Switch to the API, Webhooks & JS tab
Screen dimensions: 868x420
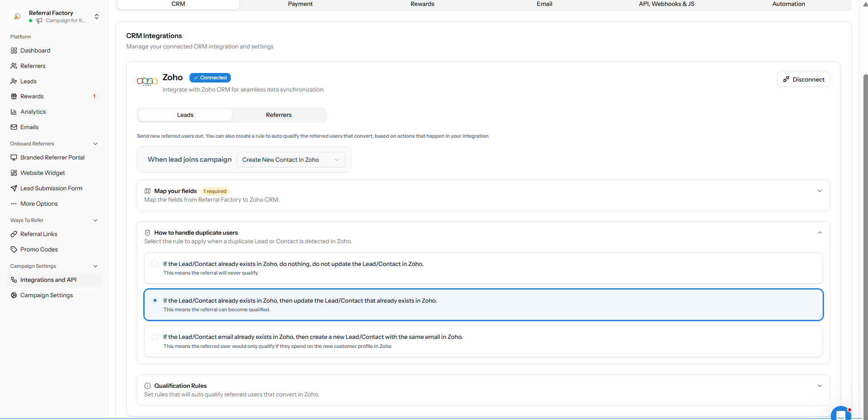tap(666, 4)
